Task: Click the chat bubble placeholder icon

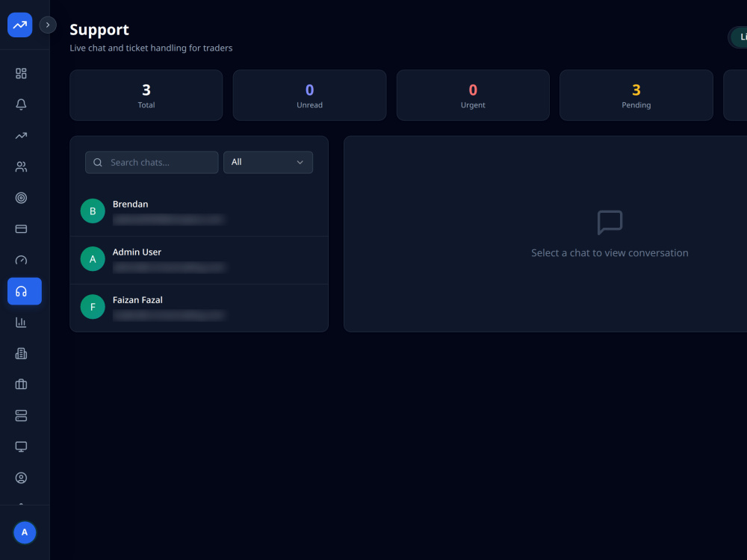Action: [610, 223]
